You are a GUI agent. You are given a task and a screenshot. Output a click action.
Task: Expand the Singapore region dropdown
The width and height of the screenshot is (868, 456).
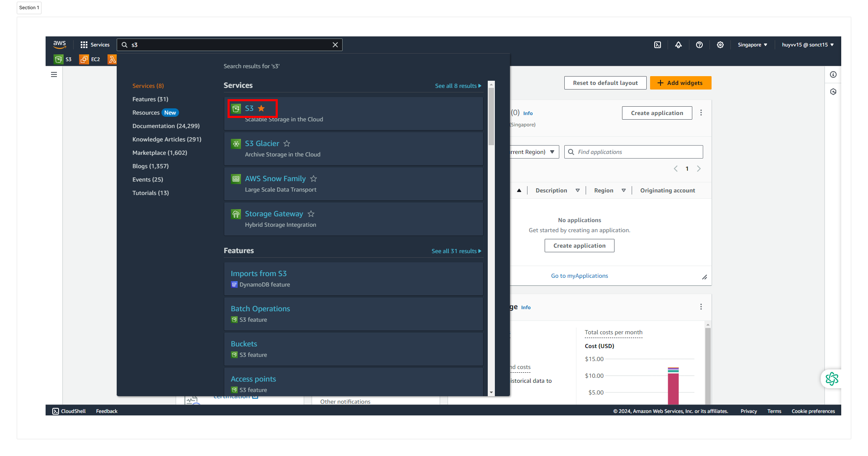pos(753,45)
